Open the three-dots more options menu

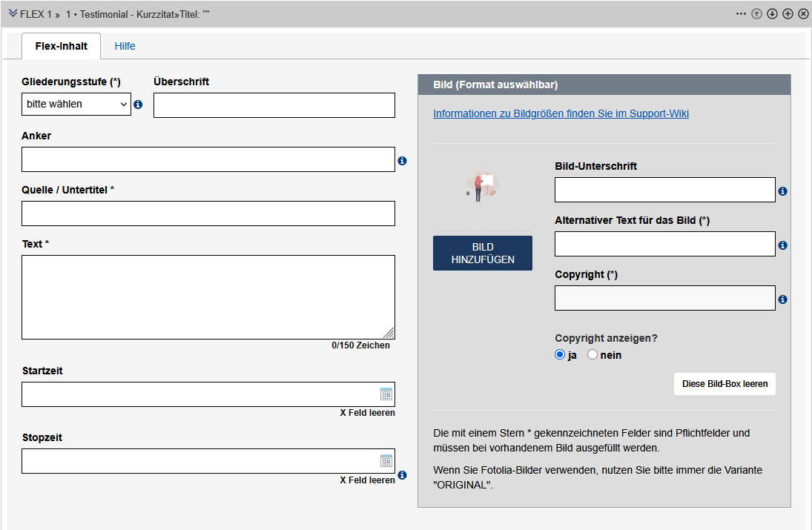coord(741,13)
